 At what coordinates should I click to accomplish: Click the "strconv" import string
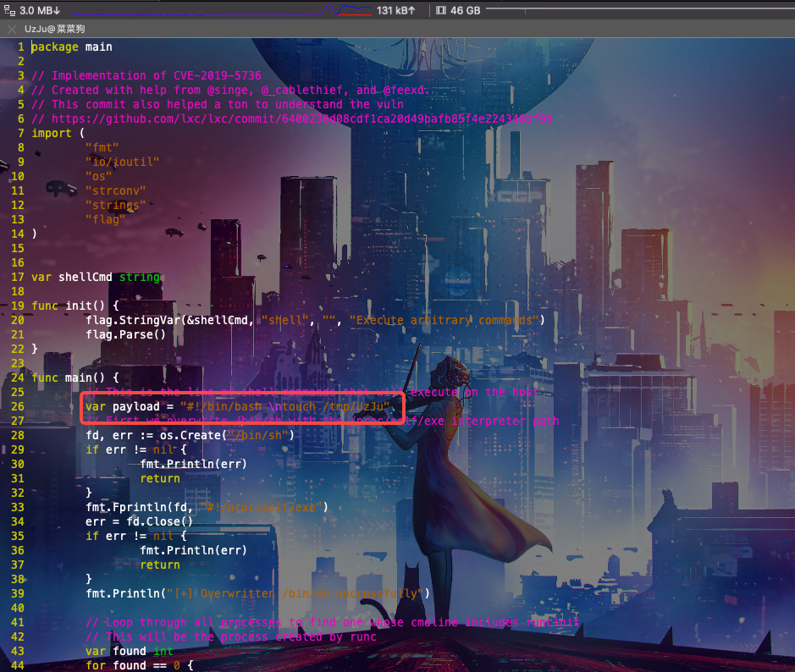tap(116, 191)
